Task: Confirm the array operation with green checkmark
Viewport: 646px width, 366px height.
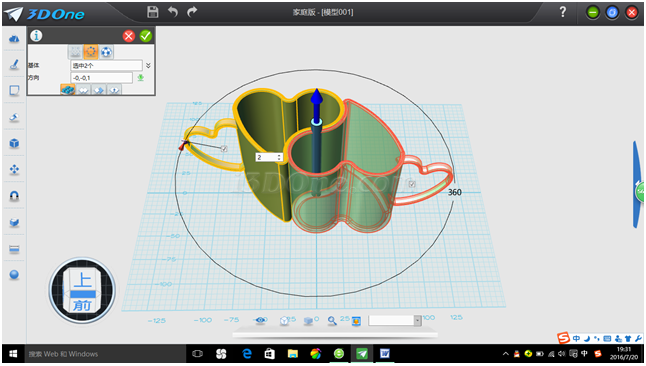Action: coord(145,36)
